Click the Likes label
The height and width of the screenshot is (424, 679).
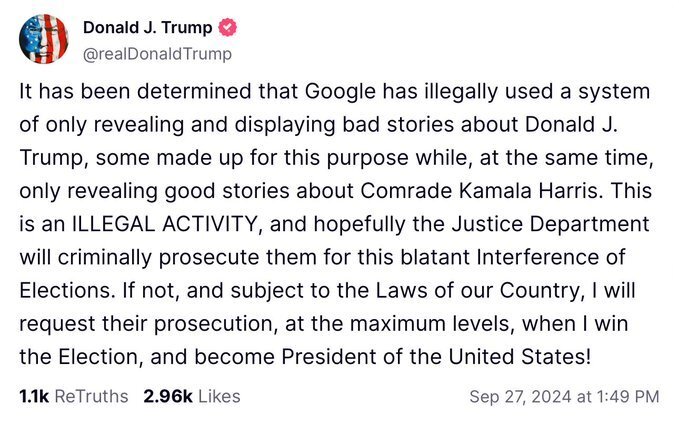[x=219, y=396]
